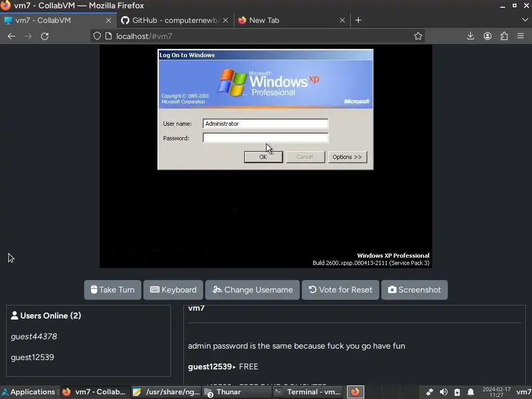
Task: Reload the page with the refresh icon
Action: click(x=45, y=36)
